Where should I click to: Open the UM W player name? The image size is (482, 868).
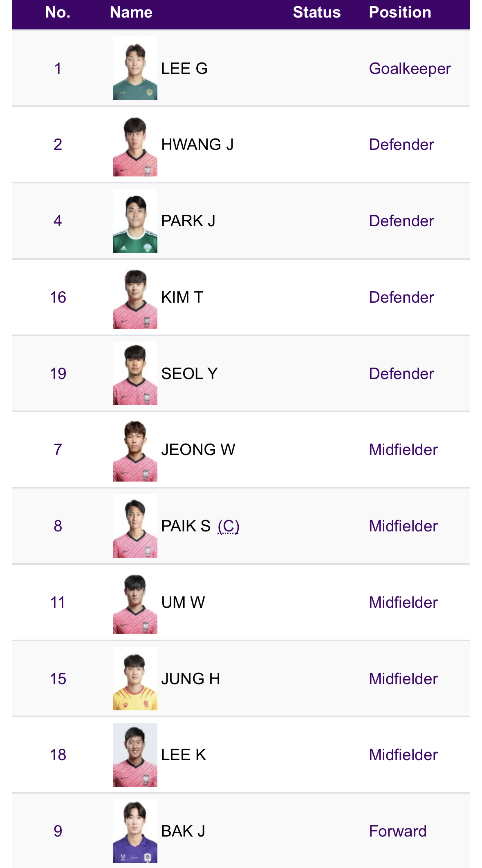183,602
